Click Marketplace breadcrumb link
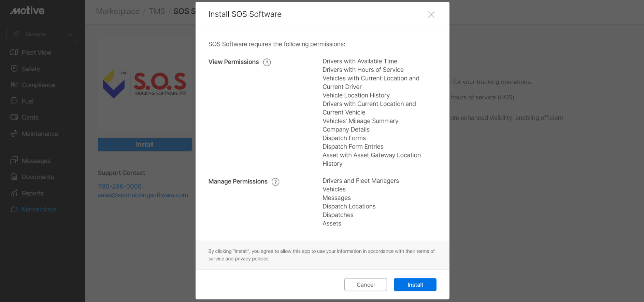This screenshot has width=644, height=302. tap(118, 11)
